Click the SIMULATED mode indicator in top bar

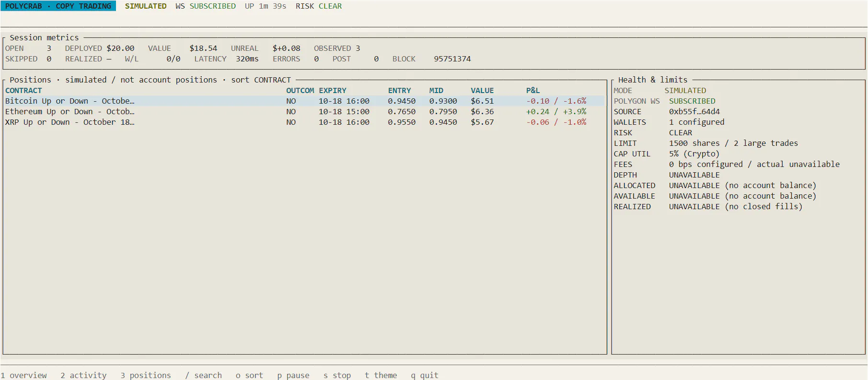[x=146, y=6]
